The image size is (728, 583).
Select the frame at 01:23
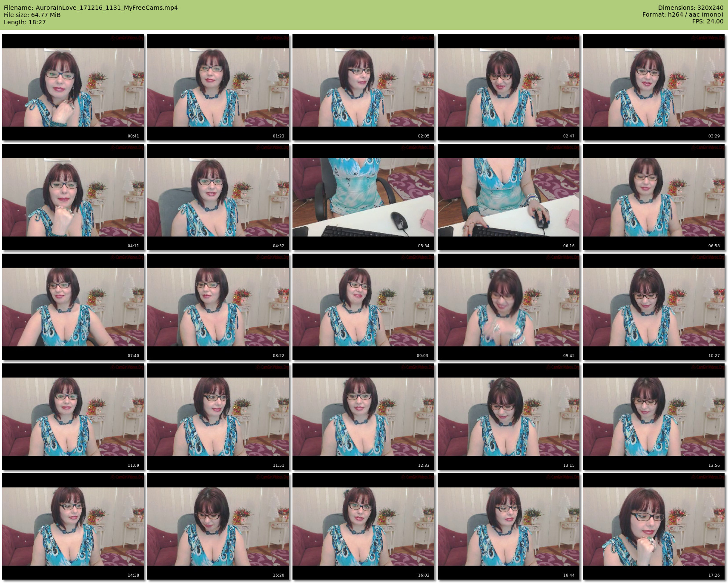pos(218,87)
